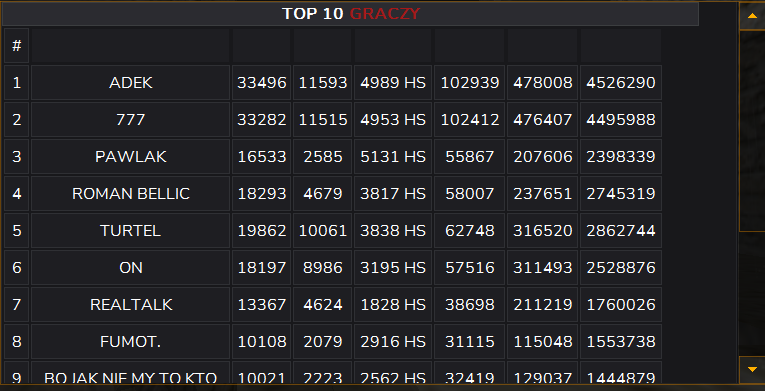The width and height of the screenshot is (765, 392).
Task: Click value 62748 in TURTEL row
Action: coord(469,230)
